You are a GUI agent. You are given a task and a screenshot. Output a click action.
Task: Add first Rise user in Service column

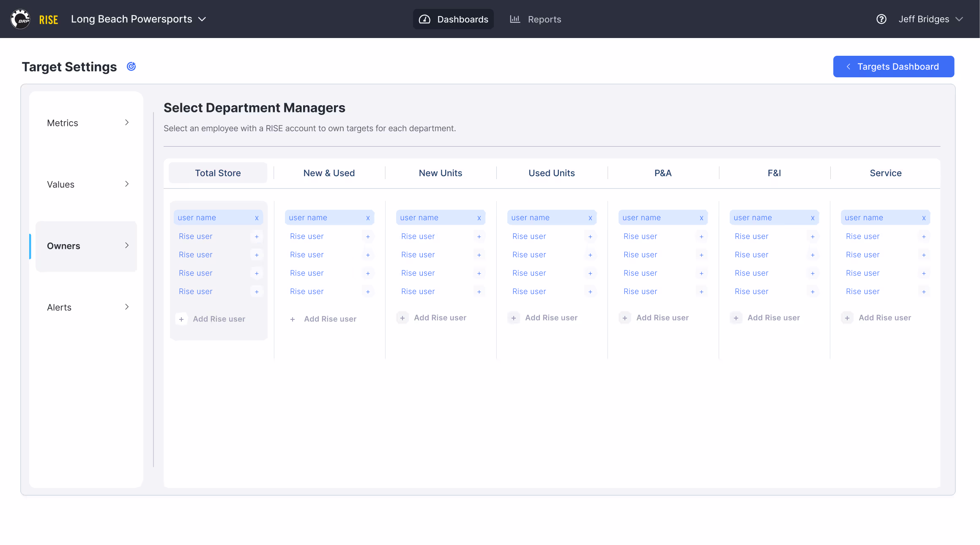tap(924, 237)
